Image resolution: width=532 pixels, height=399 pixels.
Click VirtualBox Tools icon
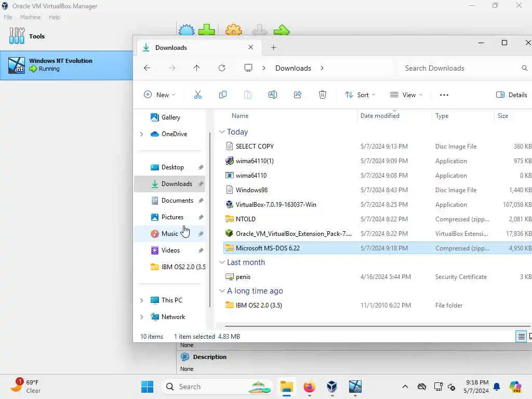click(x=17, y=36)
